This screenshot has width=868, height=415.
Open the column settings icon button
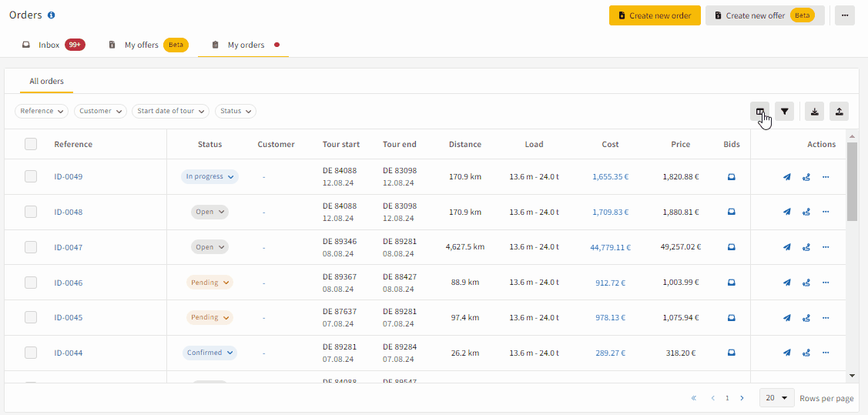pos(759,111)
